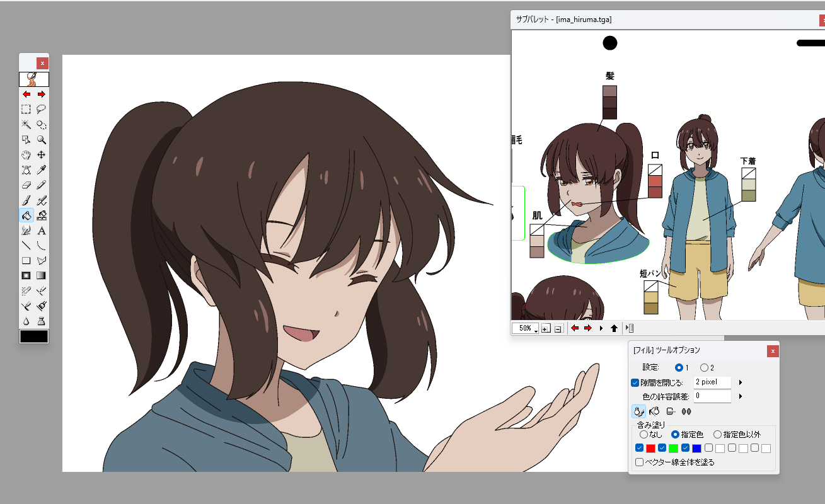
Task: Select the Lasso selection tool
Action: tap(42, 109)
